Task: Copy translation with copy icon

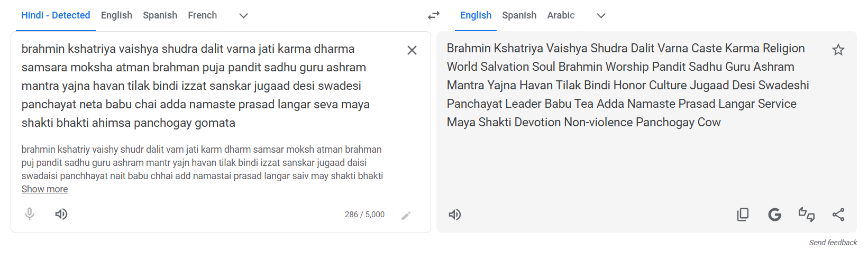Action: tap(743, 215)
